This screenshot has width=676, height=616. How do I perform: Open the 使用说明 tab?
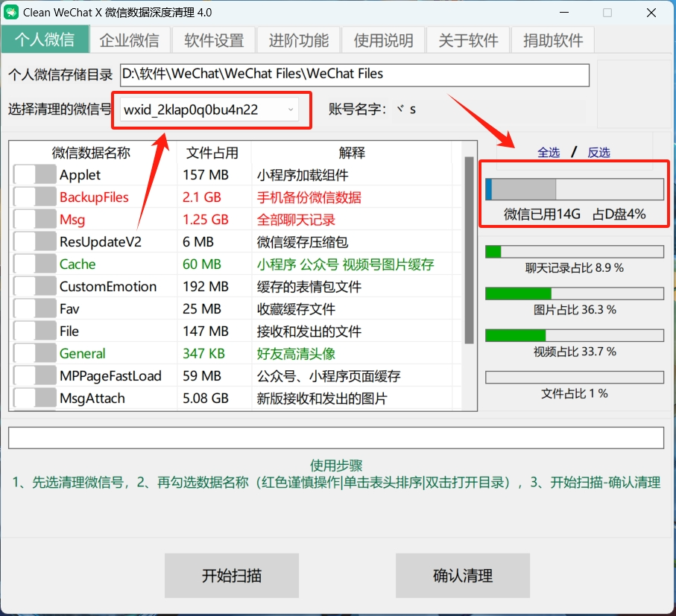coord(384,40)
